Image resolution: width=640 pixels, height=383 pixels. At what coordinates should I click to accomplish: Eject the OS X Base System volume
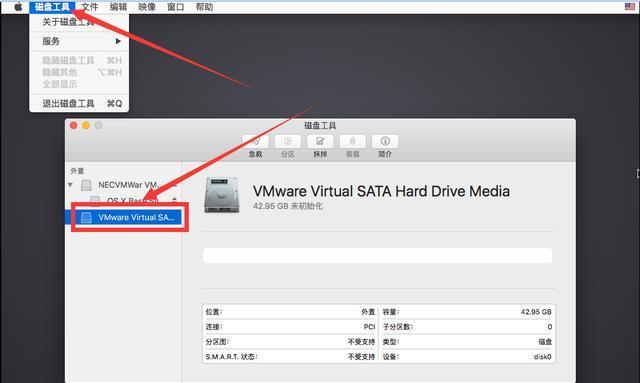(x=175, y=200)
